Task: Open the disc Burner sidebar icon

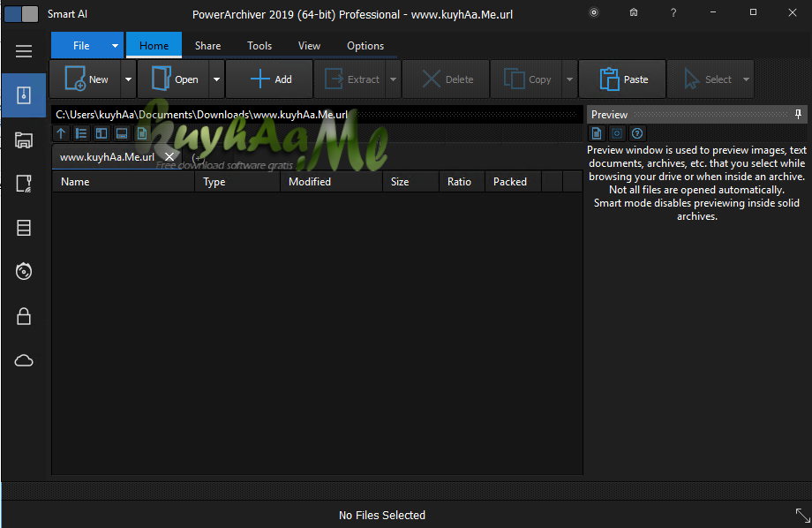Action: point(24,272)
